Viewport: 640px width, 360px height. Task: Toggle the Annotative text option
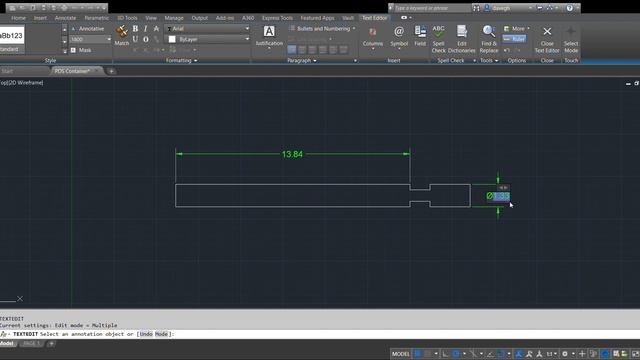click(87, 29)
